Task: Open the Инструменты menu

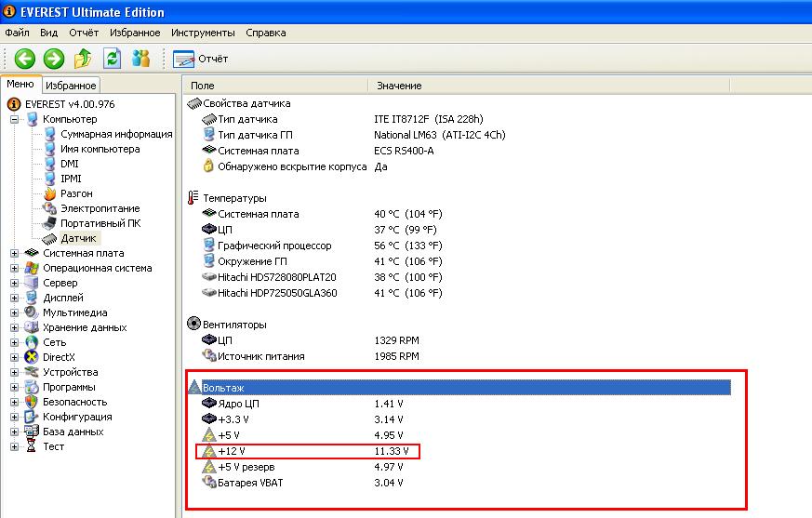Action: coord(203,33)
